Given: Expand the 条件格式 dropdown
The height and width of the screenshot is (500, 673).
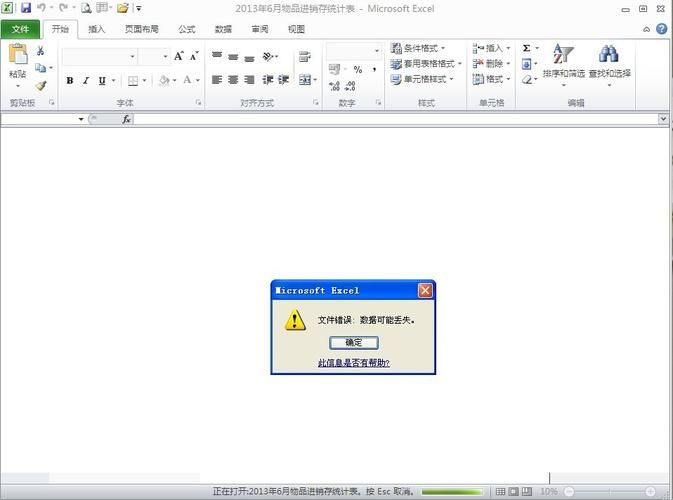Looking at the screenshot, I should click(x=425, y=48).
